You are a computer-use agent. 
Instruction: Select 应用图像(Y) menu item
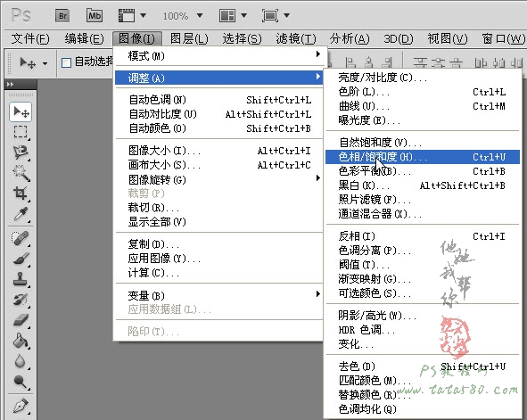coord(219,259)
